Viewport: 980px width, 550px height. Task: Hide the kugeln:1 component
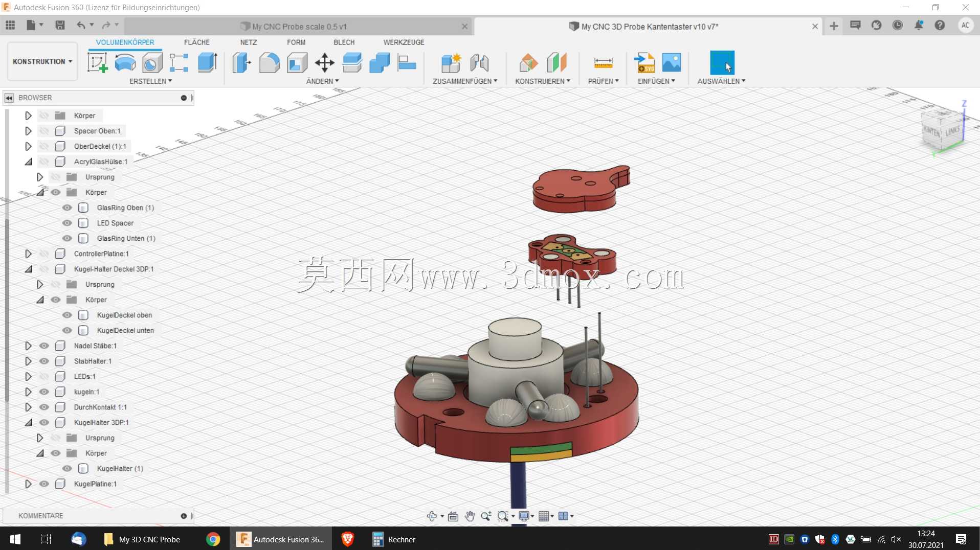tap(44, 392)
